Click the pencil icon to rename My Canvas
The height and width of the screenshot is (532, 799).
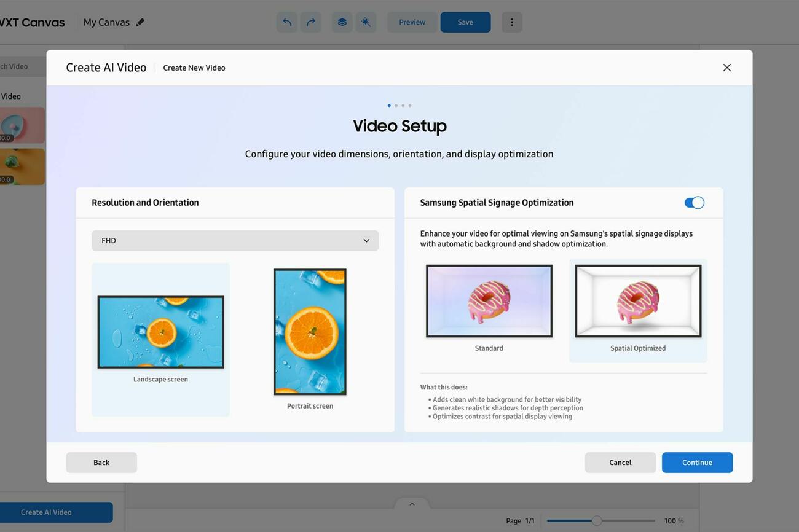click(x=140, y=22)
